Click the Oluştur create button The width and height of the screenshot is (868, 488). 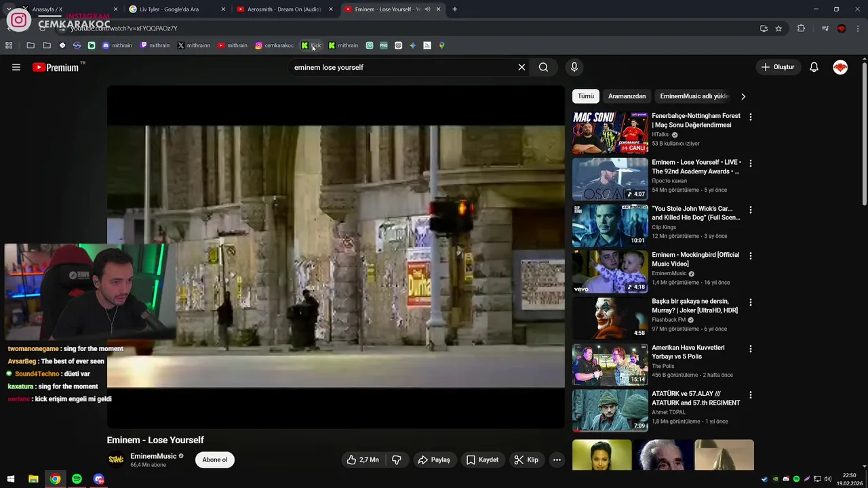(x=778, y=67)
